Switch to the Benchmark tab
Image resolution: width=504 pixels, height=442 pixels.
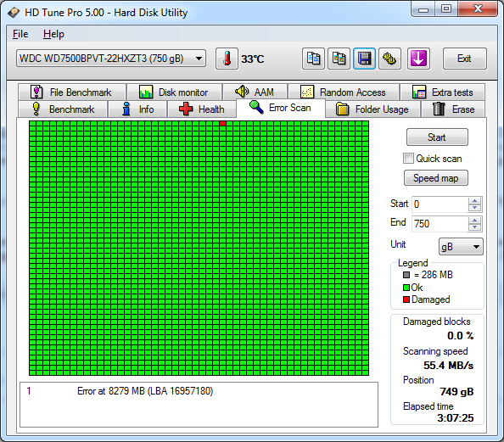coord(63,109)
